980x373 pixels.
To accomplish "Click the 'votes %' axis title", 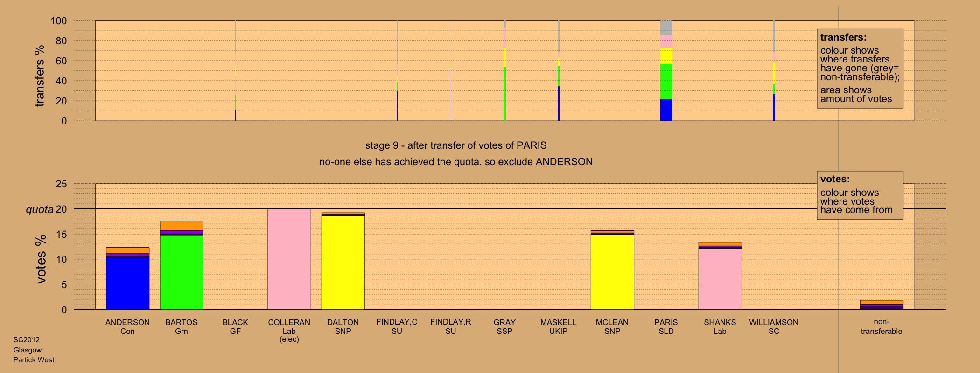I will click(41, 259).
